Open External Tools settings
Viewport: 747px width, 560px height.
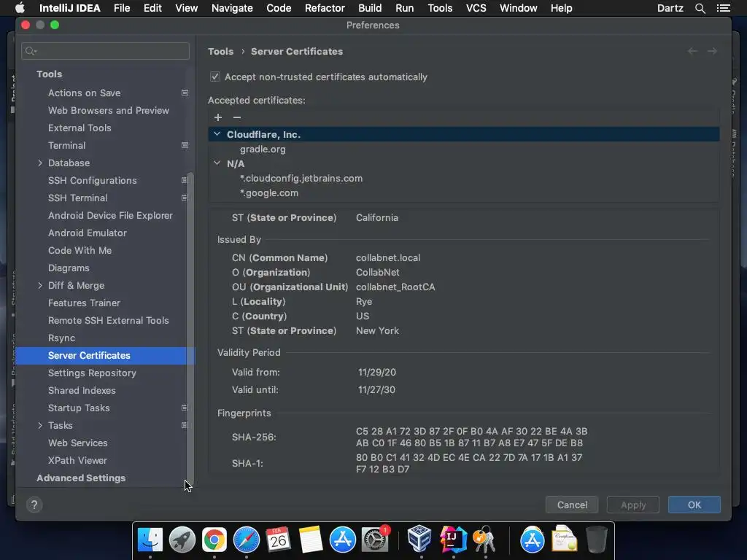pyautogui.click(x=80, y=128)
